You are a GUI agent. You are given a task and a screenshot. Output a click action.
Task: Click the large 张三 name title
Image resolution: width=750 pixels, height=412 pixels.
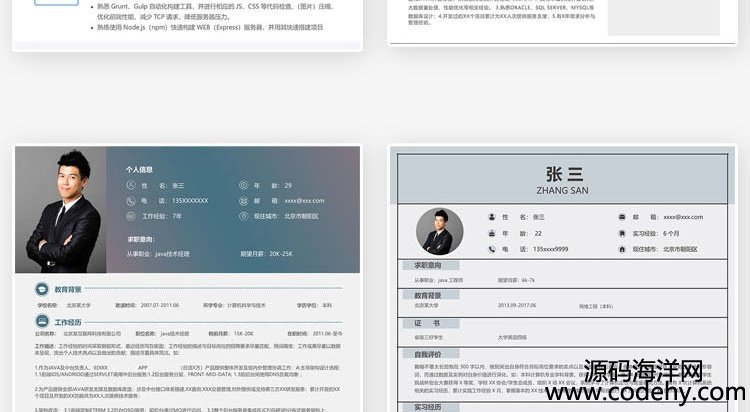coord(564,174)
